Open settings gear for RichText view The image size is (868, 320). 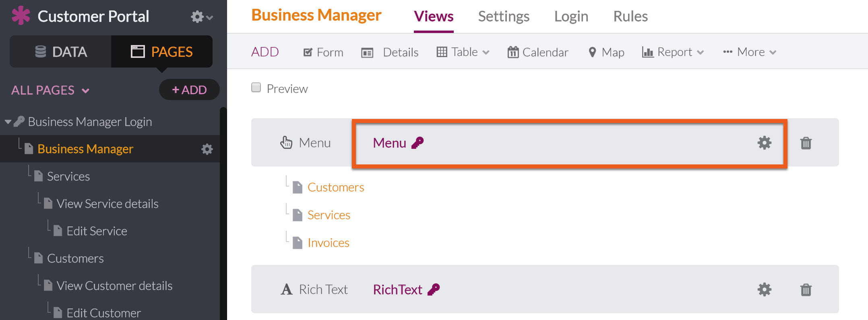764,289
